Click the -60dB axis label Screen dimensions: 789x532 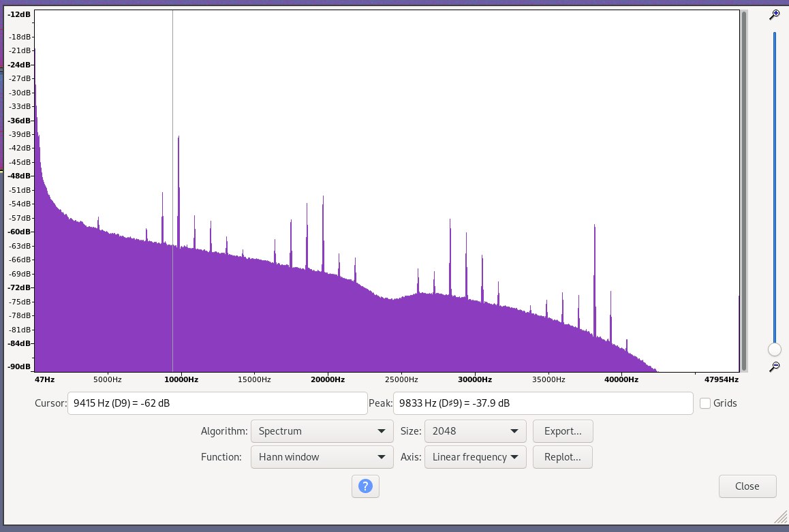tap(20, 232)
